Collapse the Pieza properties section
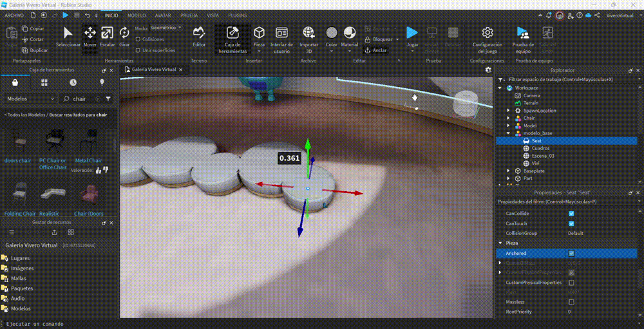Image resolution: width=644 pixels, height=329 pixels. (x=500, y=243)
